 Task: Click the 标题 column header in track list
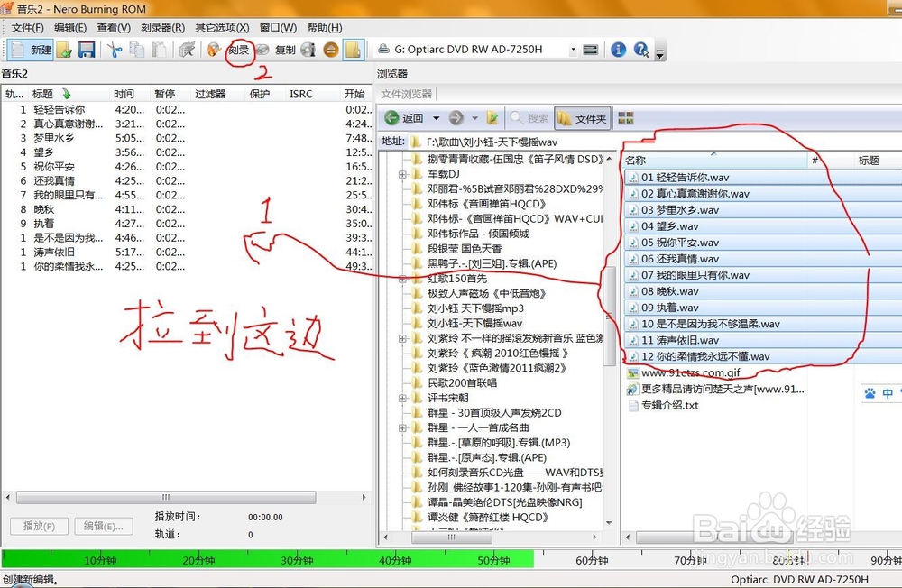69,94
